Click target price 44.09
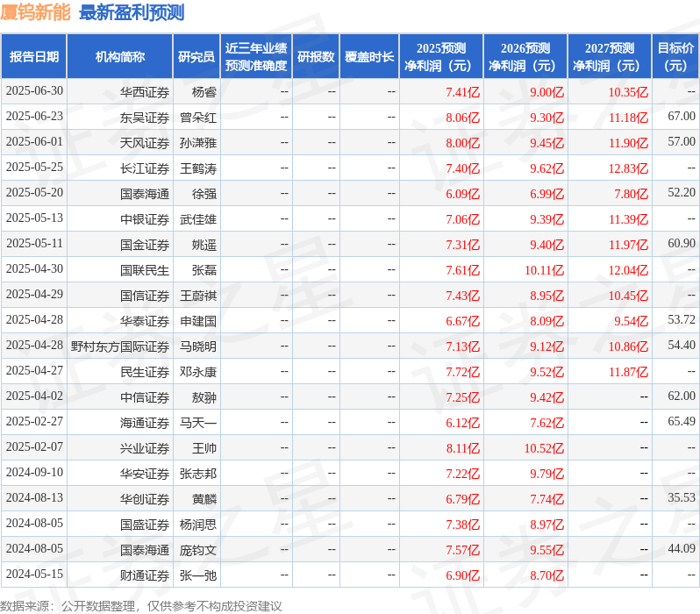 pyautogui.click(x=682, y=549)
